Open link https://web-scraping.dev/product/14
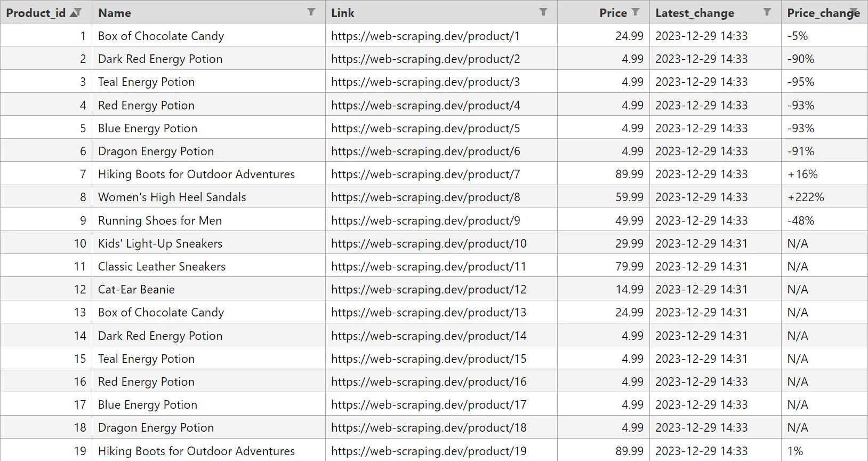Image resolution: width=868 pixels, height=461 pixels. [x=429, y=336]
